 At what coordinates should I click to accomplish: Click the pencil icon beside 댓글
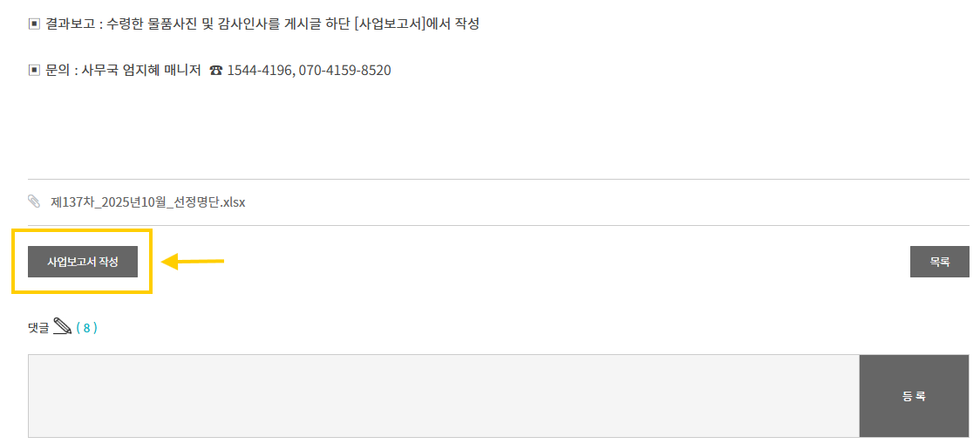(62, 327)
